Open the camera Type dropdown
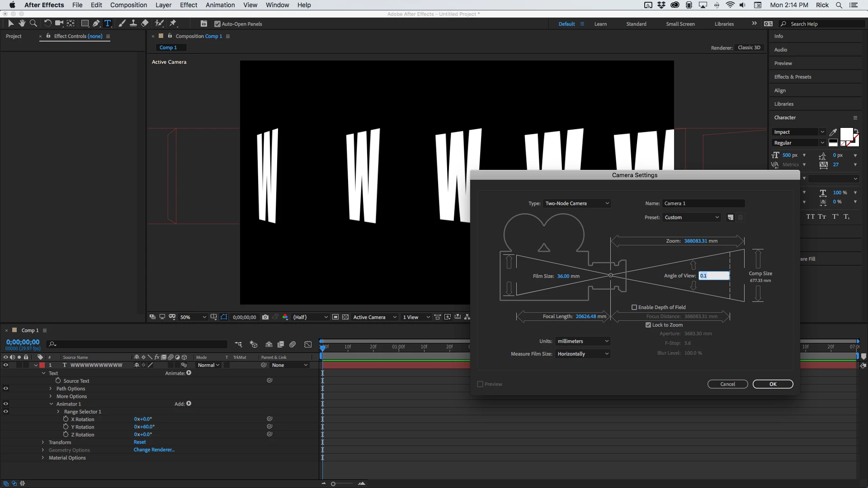This screenshot has width=868, height=488. pyautogui.click(x=577, y=203)
